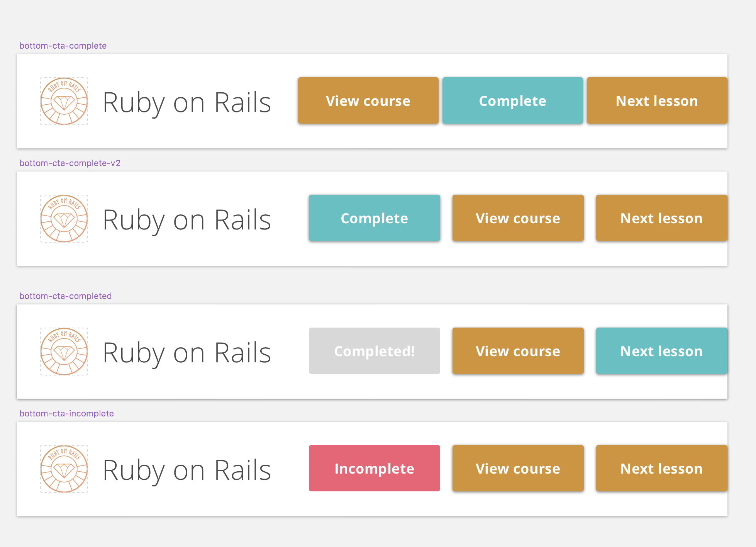The image size is (756, 547).
Task: Click View course in bottom-cta-complete artboard
Action: (368, 100)
